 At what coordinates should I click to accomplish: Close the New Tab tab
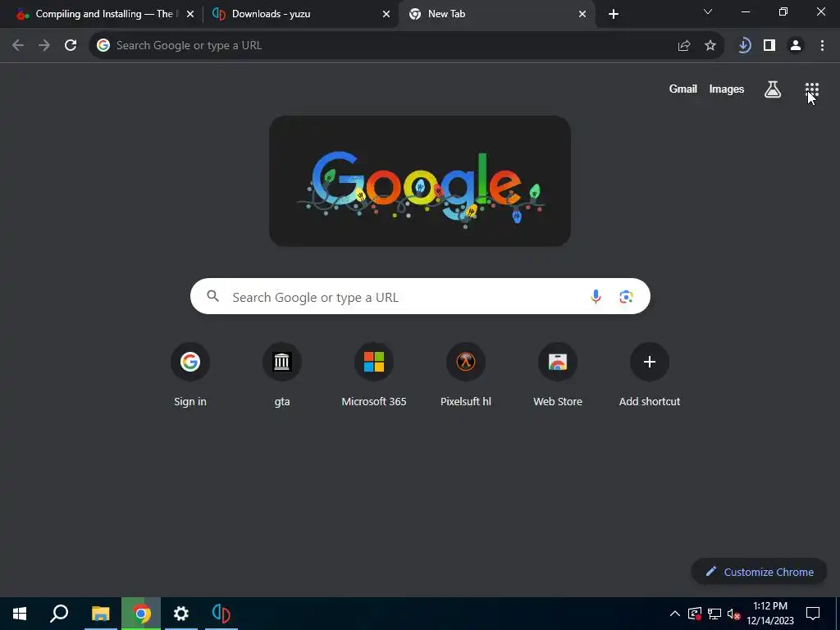coord(582,14)
